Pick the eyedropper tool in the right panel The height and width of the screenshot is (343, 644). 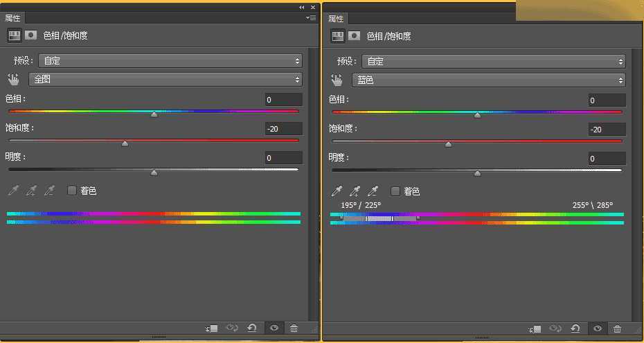(x=337, y=191)
